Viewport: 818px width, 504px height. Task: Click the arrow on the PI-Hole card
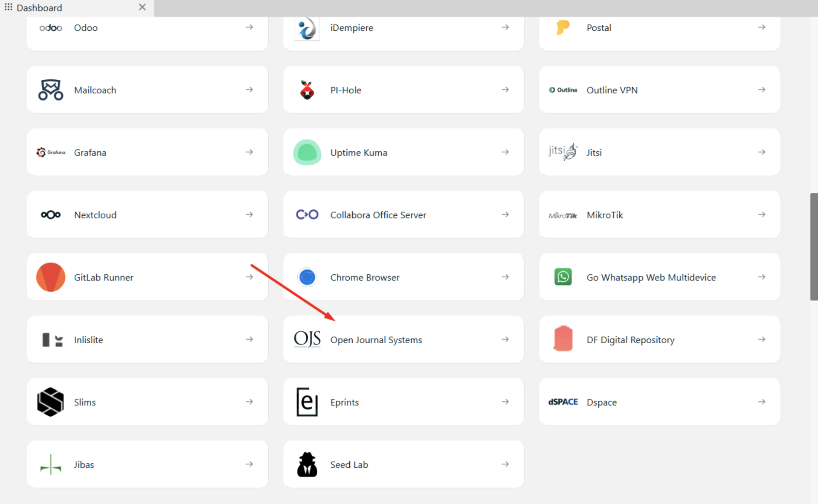click(x=505, y=90)
